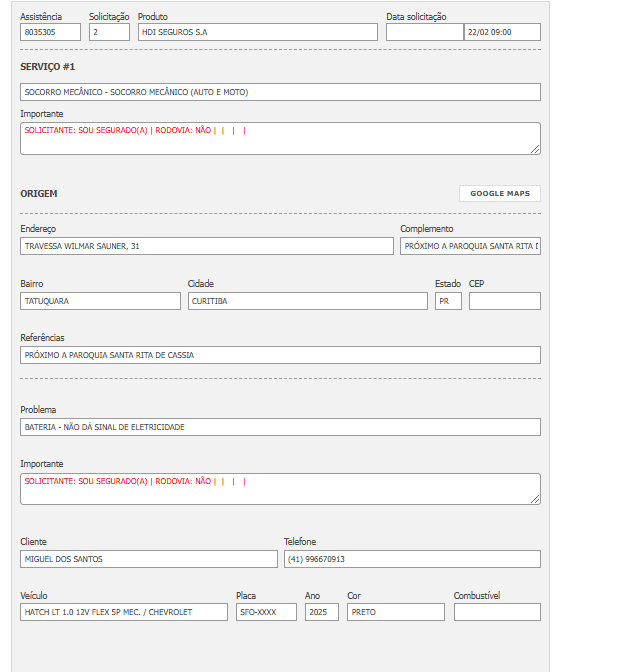Click the empty Data solicitação date field
639x672 pixels.
pos(424,32)
